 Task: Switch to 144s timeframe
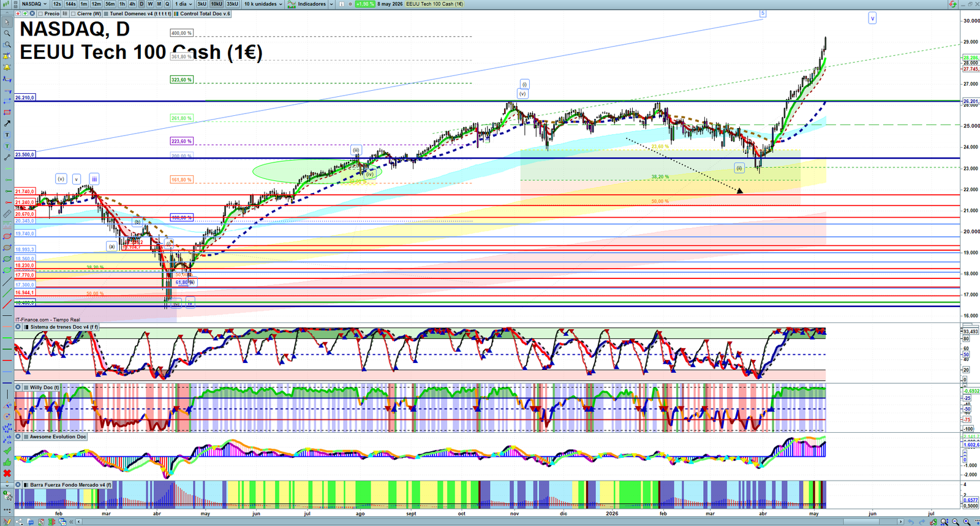70,4
